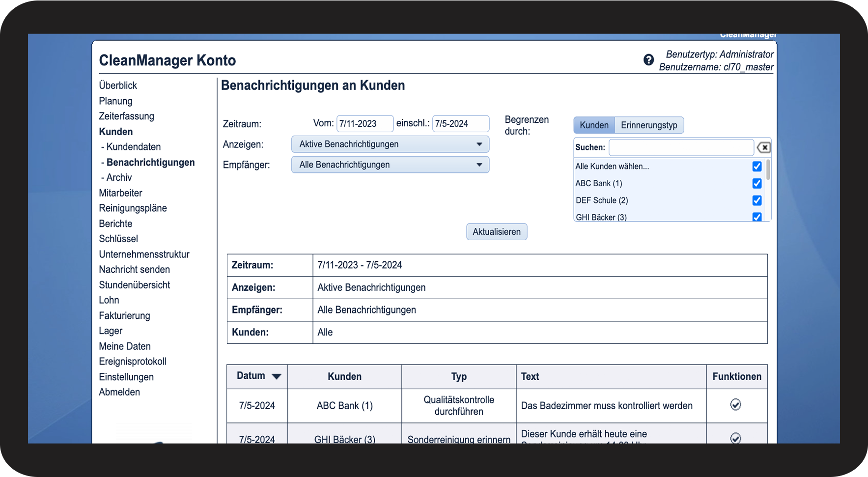Click the Vom start date field
Viewport: 868px width, 477px height.
(x=364, y=124)
